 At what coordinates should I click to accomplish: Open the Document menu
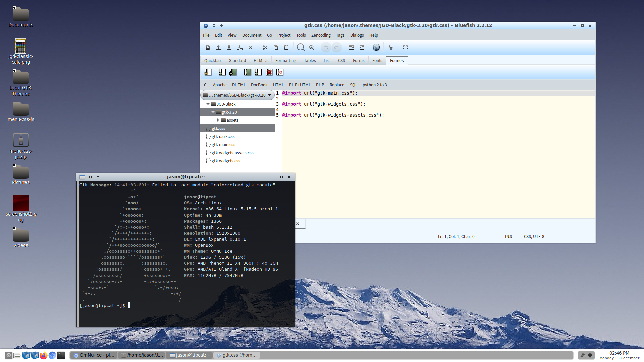click(252, 35)
